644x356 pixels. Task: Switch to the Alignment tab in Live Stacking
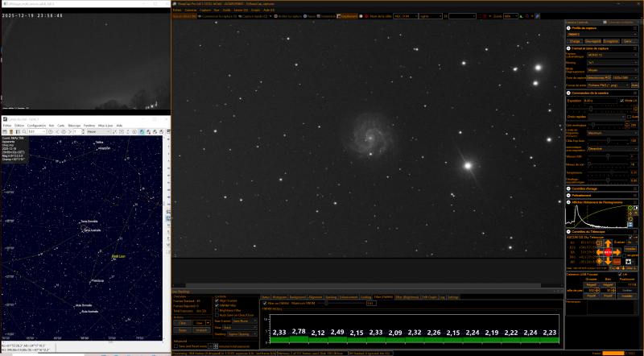click(316, 297)
